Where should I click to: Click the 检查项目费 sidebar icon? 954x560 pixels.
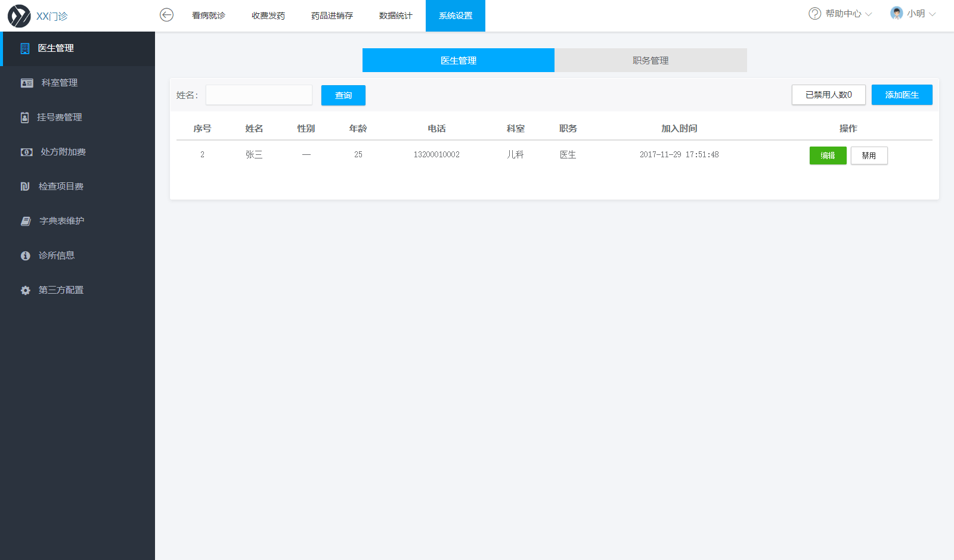click(x=25, y=186)
